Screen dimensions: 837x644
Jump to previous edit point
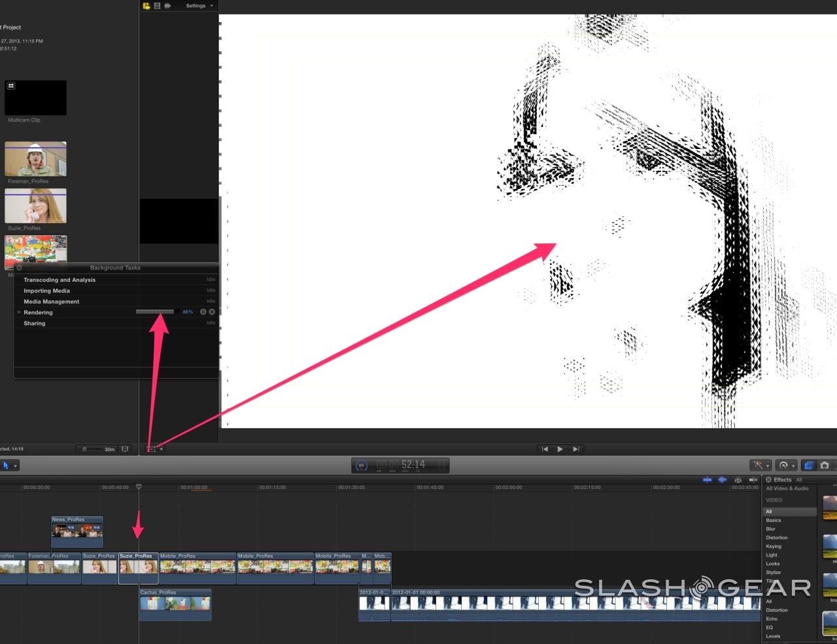[x=545, y=449]
